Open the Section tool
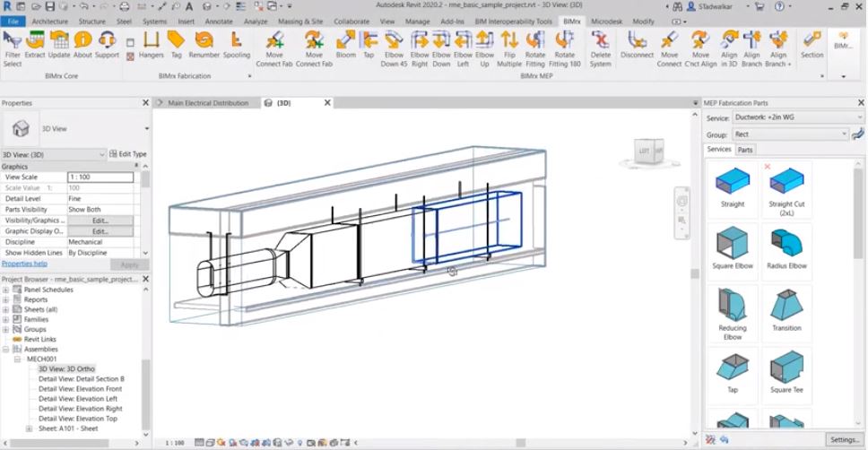Viewport: 868px width, 450px height. point(812,44)
